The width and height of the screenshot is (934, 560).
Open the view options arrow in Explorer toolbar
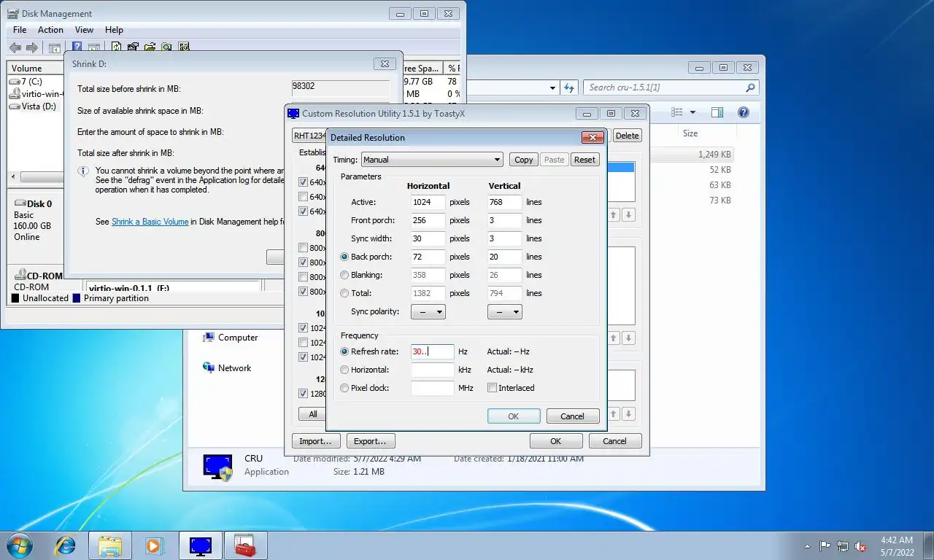point(692,112)
